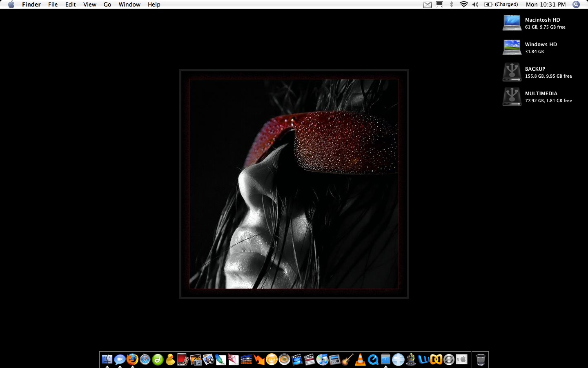The width and height of the screenshot is (588, 368).
Task: Open Illustrator pink flower icon
Action: click(234, 359)
